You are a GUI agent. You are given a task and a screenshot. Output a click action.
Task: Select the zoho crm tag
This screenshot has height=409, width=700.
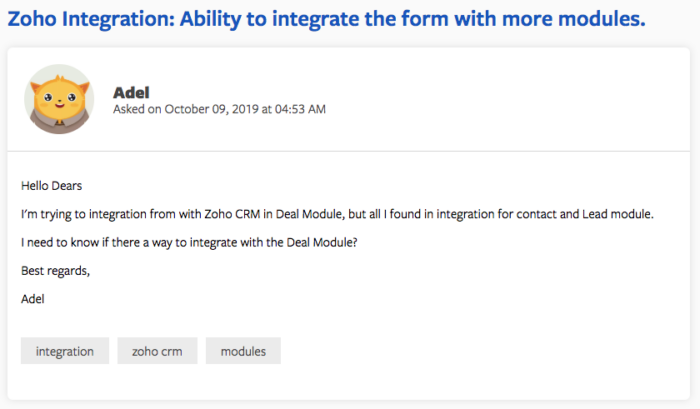(155, 351)
